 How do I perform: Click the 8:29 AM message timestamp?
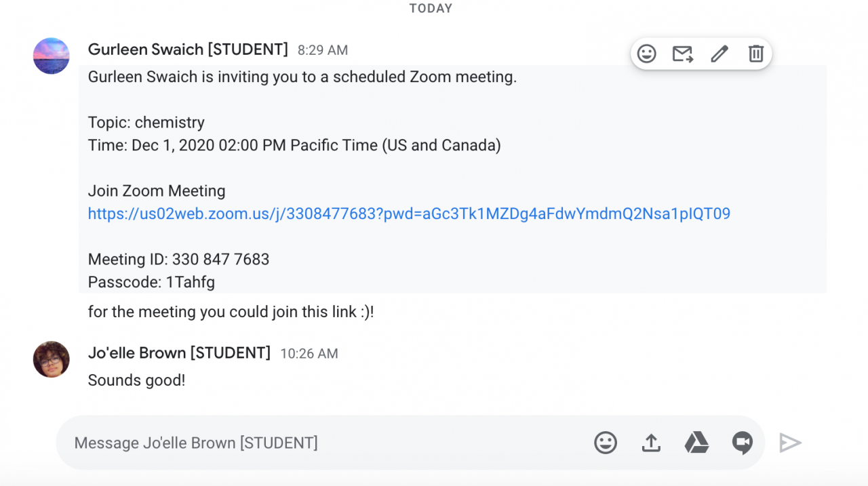click(323, 50)
